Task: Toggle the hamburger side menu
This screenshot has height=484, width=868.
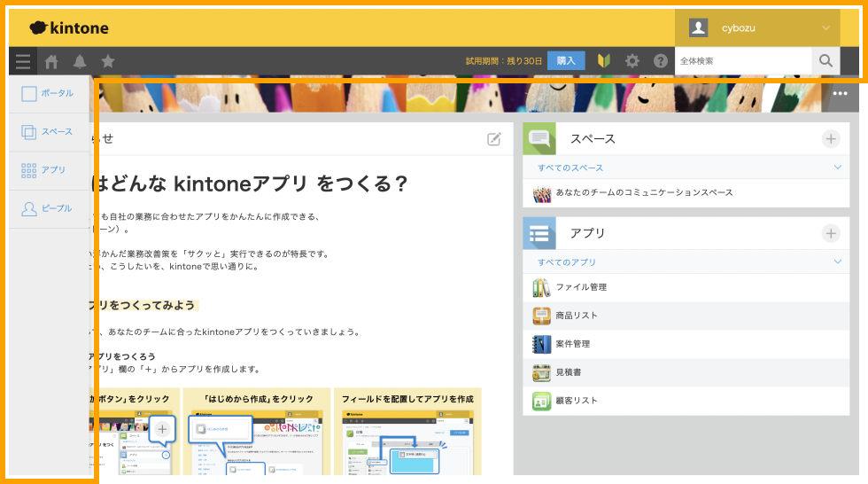Action: coord(23,61)
